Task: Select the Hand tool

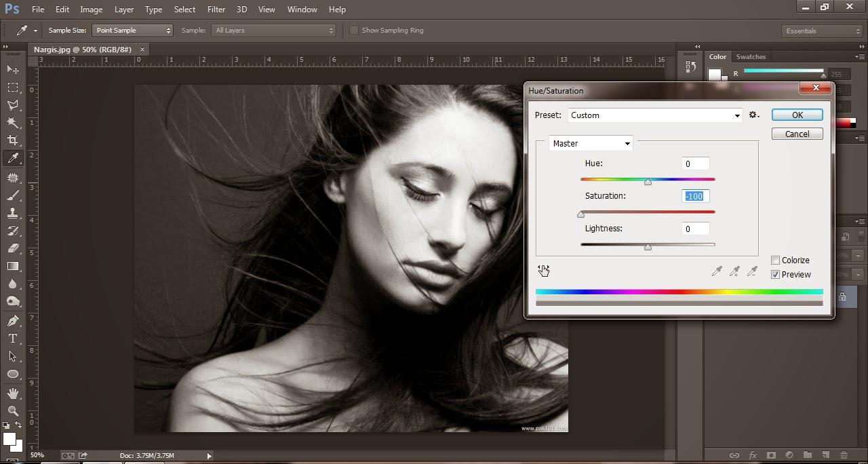Action: (x=12, y=393)
